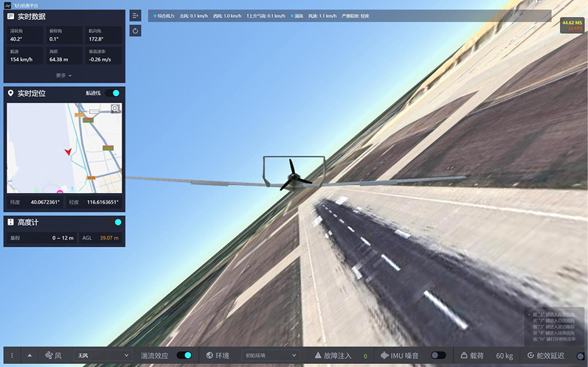Click the 高度计 altimeter panel icon
Screen dimensions: 588x367
pyautogui.click(x=10, y=222)
